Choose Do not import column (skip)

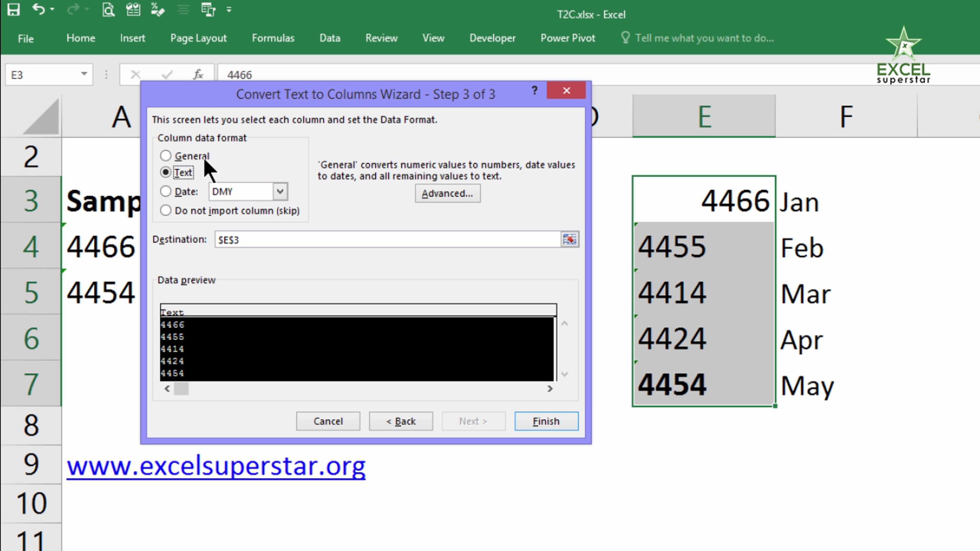pyautogui.click(x=165, y=210)
